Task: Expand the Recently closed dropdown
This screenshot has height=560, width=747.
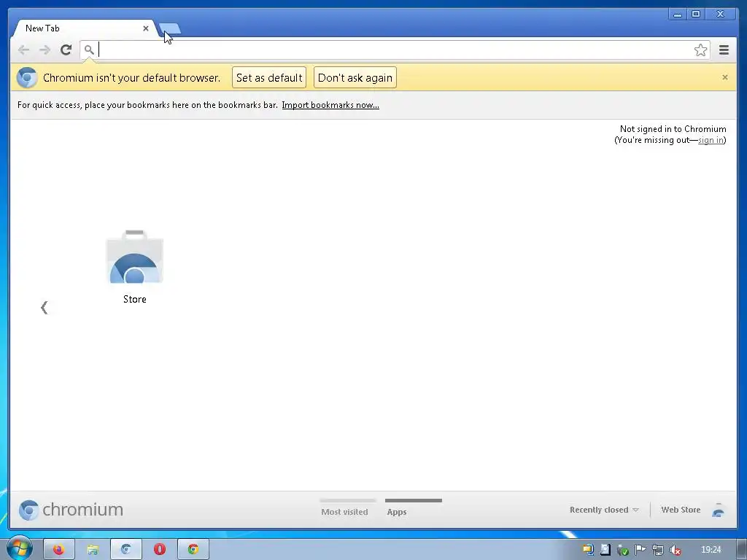Action: 603,510
